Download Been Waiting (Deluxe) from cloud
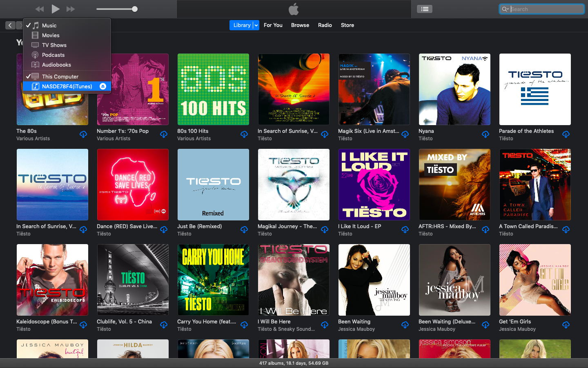588x368 pixels. pos(486,325)
